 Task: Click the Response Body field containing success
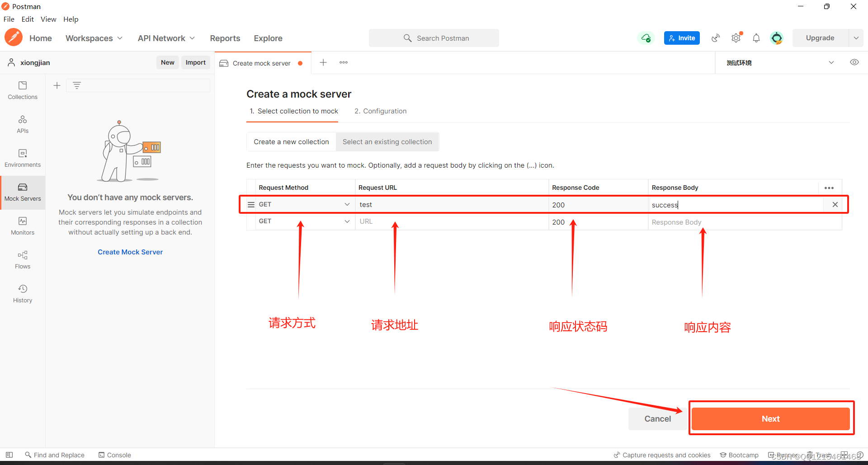click(x=736, y=205)
